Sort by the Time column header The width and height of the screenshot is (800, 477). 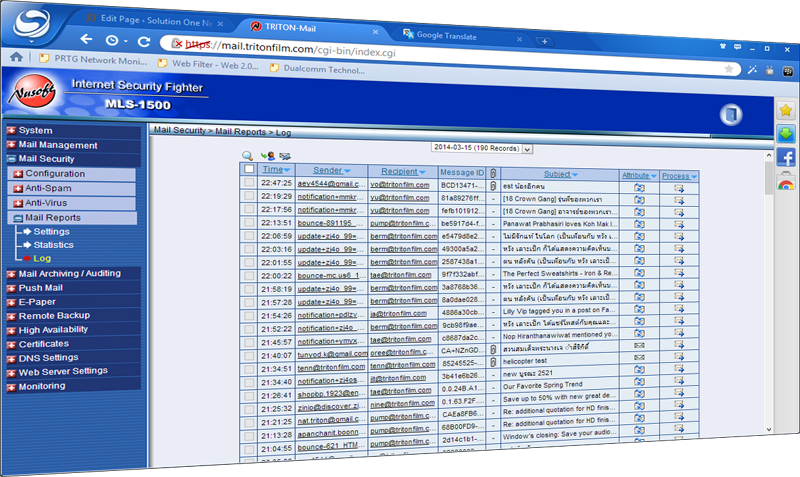click(276, 169)
